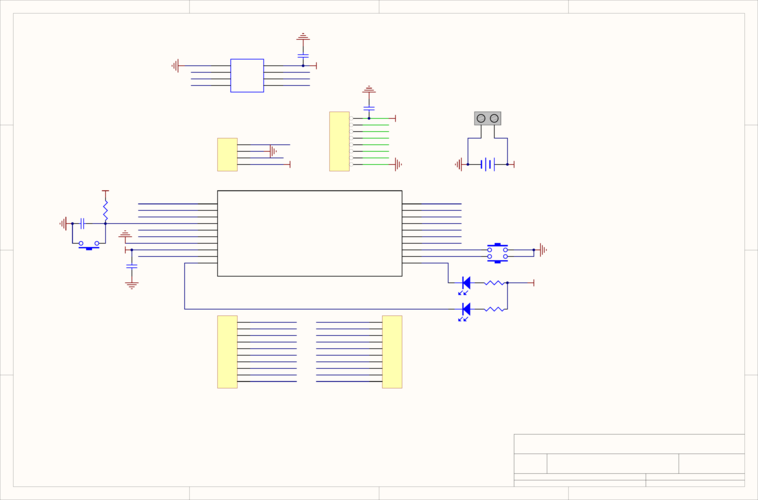
Task: Select the vertical capacitor below IC's left pins
Action: [x=131, y=266]
